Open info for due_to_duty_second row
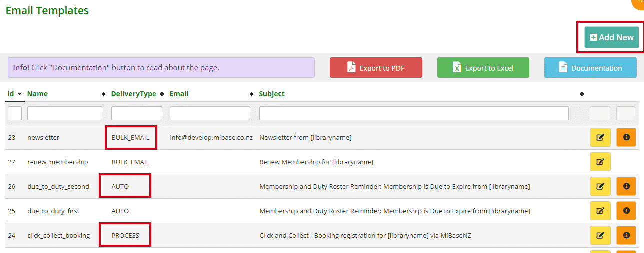 pyautogui.click(x=626, y=186)
